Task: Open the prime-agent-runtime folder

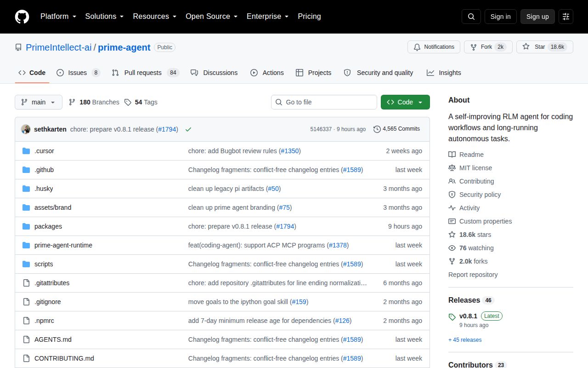Action: 63,245
